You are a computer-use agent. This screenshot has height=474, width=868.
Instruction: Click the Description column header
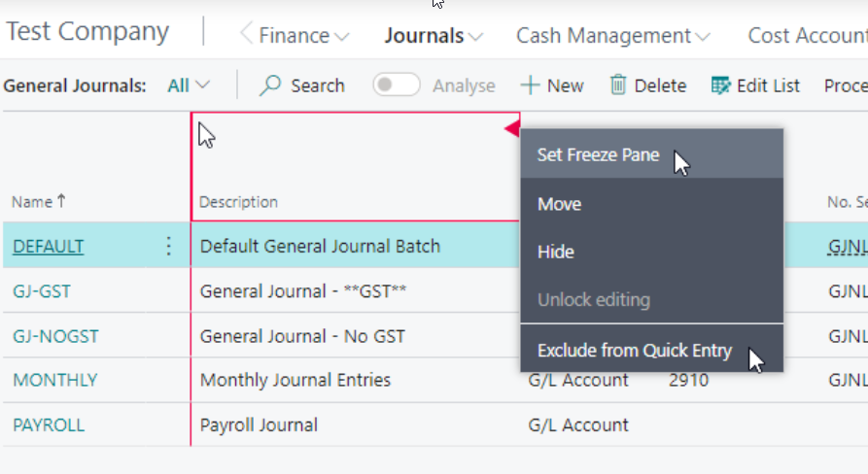point(238,202)
